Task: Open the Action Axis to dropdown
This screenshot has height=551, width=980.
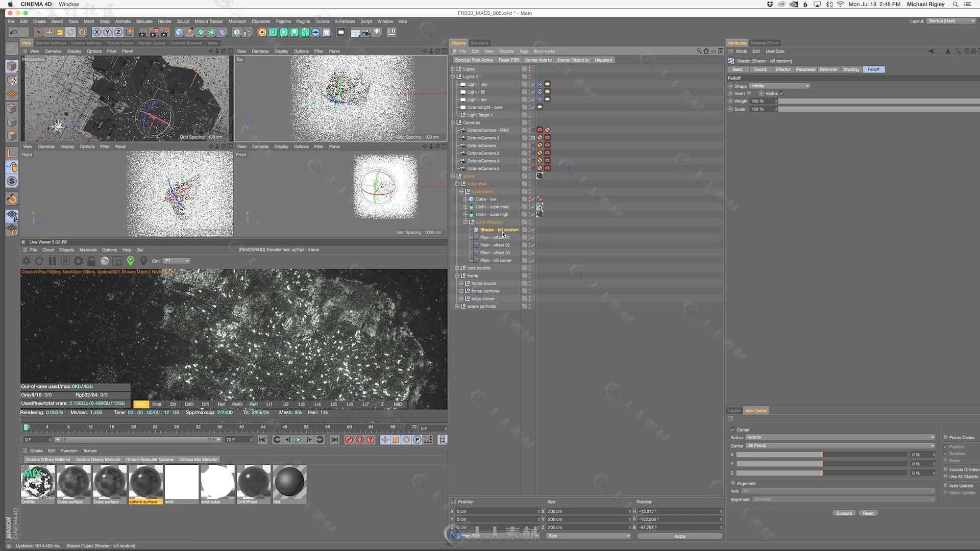Action: [x=840, y=437]
